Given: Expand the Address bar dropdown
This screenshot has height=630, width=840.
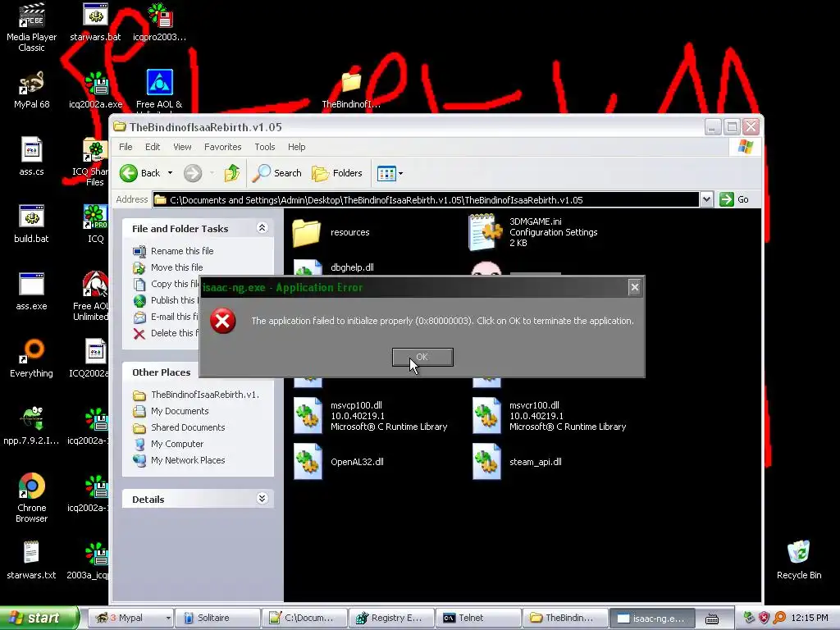Looking at the screenshot, I should click(706, 200).
